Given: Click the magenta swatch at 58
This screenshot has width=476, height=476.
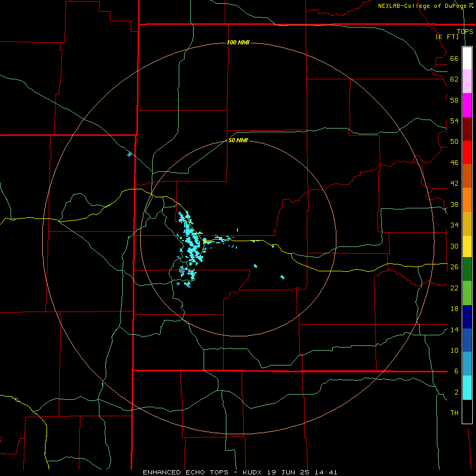Looking at the screenshot, I should (467, 105).
